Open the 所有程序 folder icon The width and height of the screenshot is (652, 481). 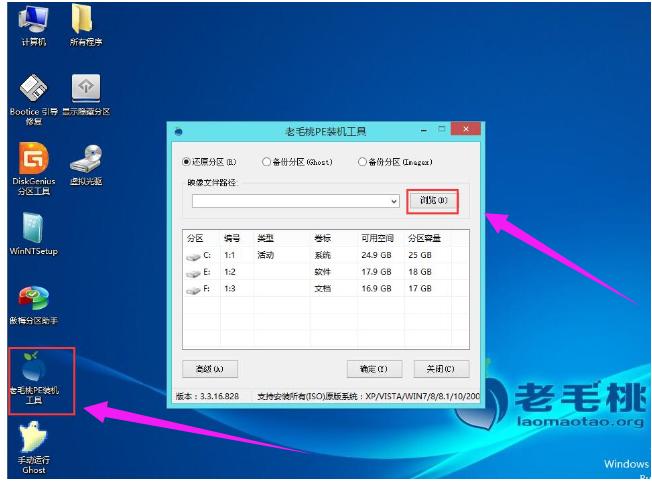tap(84, 20)
